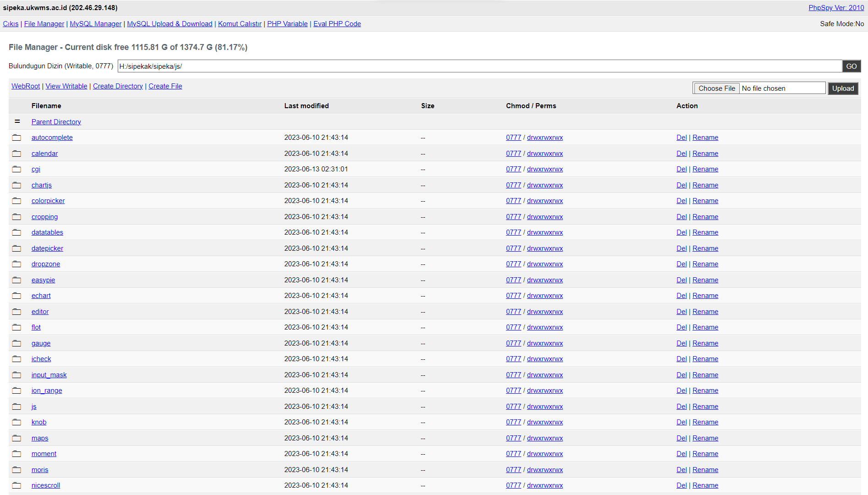Click Create Directory link
This screenshot has height=495, width=868.
point(118,86)
